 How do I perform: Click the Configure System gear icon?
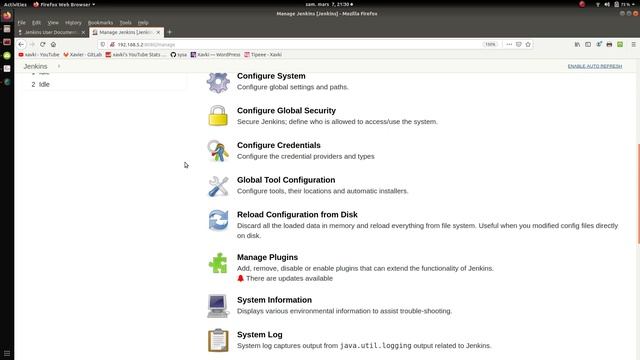tap(218, 82)
